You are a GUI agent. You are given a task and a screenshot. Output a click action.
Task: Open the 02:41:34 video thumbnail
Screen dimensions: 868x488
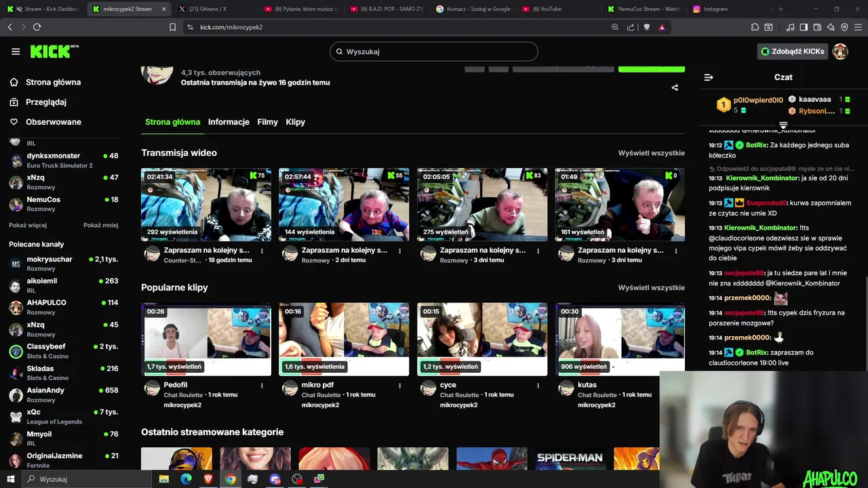click(x=206, y=205)
